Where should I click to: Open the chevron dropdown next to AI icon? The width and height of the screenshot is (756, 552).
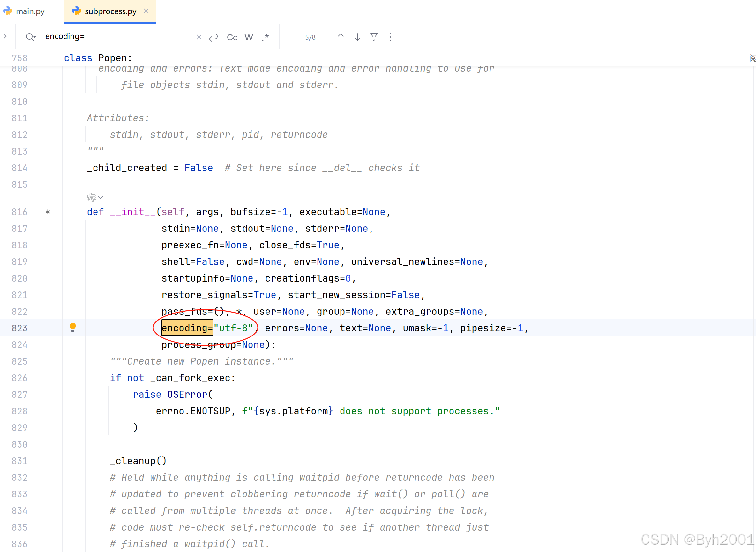100,198
